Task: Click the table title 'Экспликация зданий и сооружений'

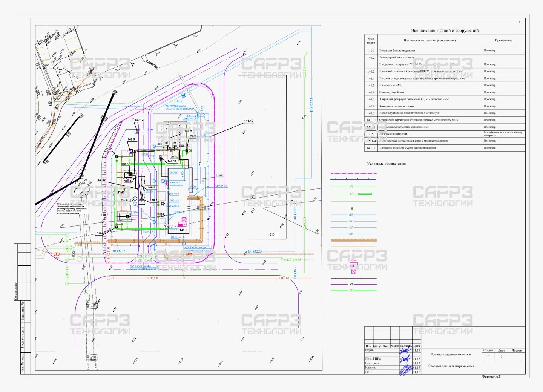Action: click(x=445, y=31)
